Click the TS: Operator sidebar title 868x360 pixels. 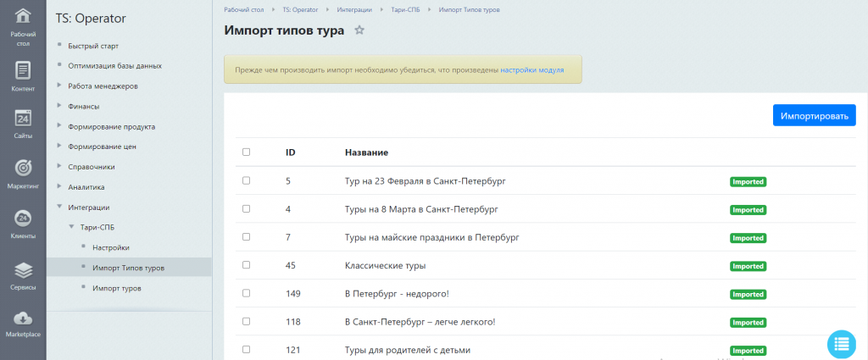tap(91, 19)
